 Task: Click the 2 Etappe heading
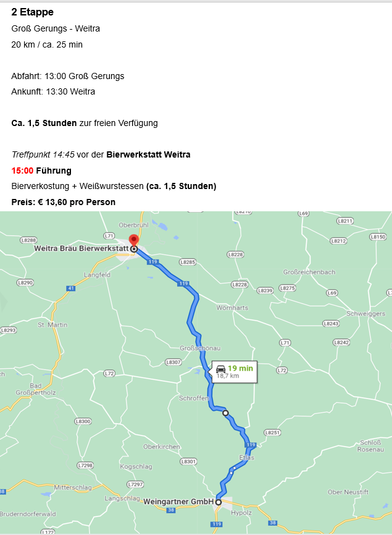[x=32, y=12]
